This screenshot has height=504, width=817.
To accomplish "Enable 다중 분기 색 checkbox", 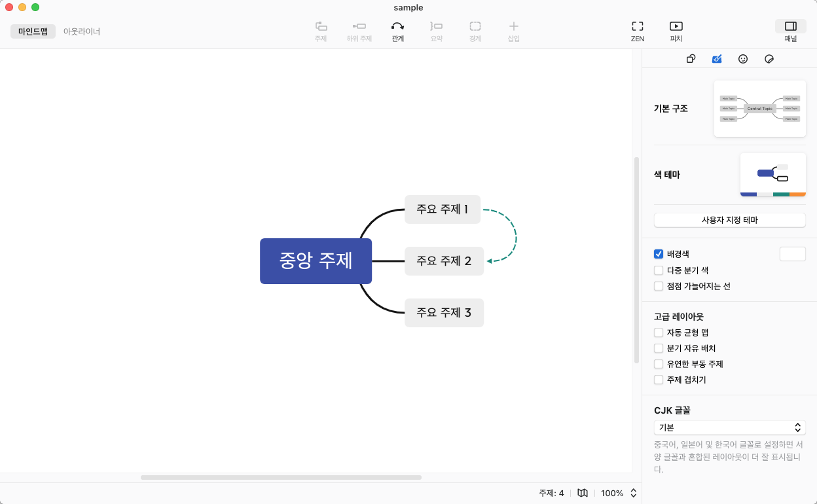I will click(659, 270).
